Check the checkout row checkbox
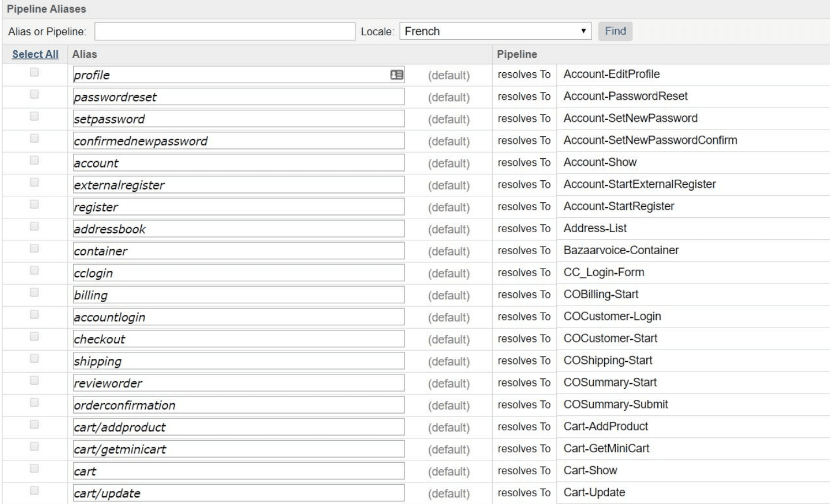The height and width of the screenshot is (504, 830). pyautogui.click(x=34, y=337)
